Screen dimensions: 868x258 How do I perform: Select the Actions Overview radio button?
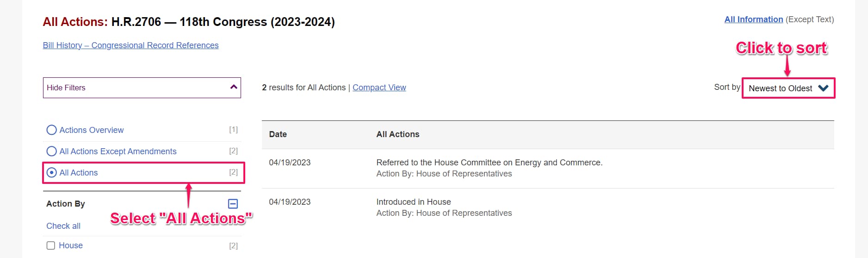click(x=52, y=130)
